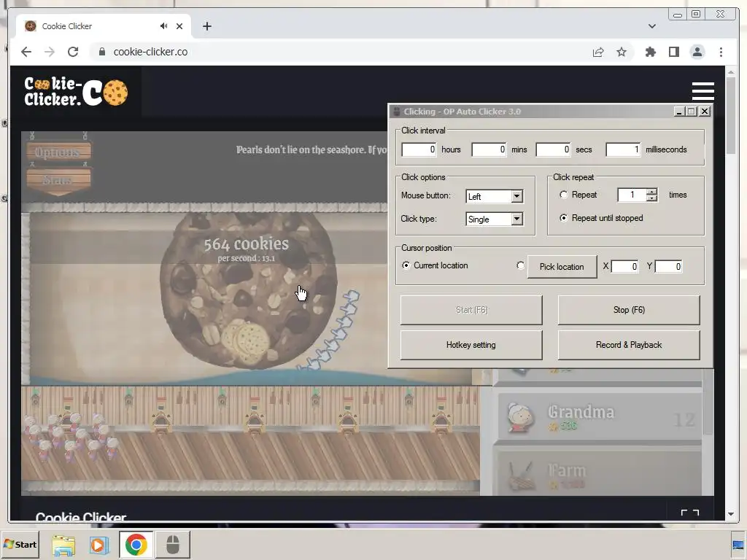This screenshot has width=747, height=560.
Task: Click Pick location button
Action: click(x=562, y=267)
